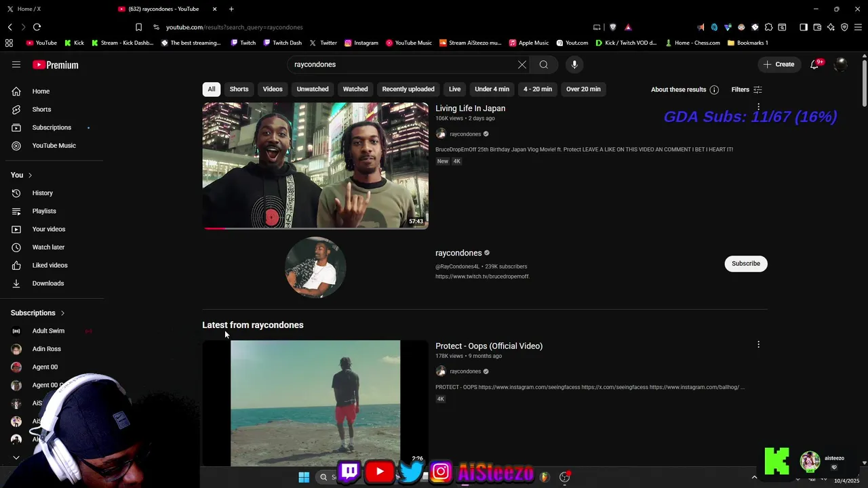Toggle the 4 - 20 min chip
The height and width of the screenshot is (488, 868).
coord(538,89)
